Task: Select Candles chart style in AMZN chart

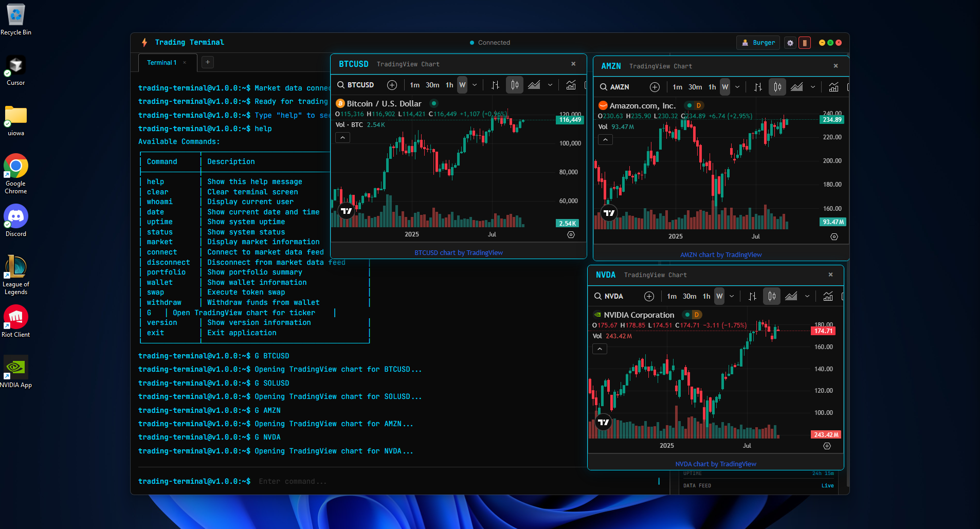Action: tap(777, 87)
